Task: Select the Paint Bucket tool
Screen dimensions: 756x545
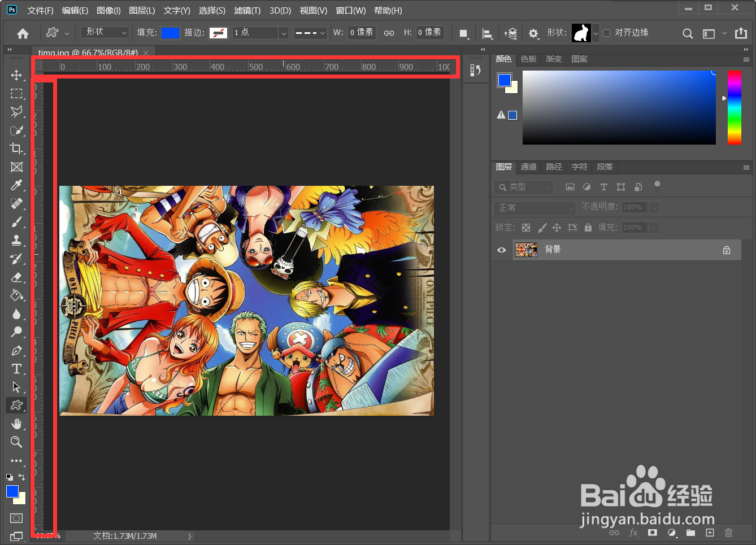Action: pyautogui.click(x=16, y=295)
